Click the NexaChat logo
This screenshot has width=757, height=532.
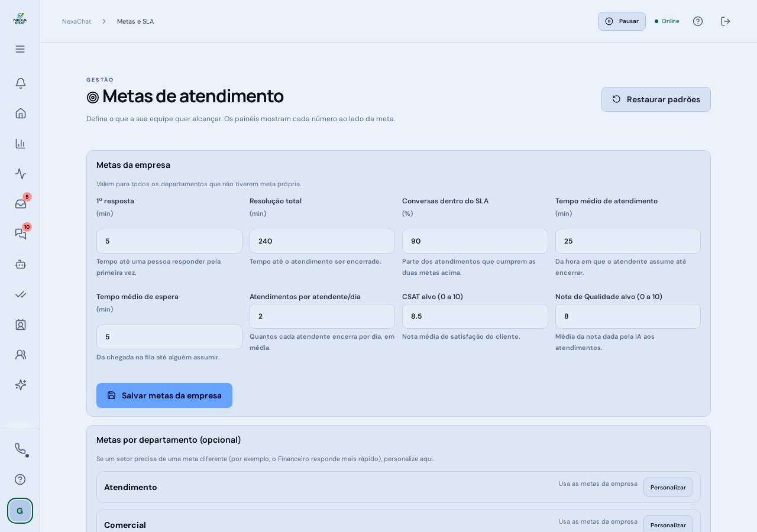(20, 18)
